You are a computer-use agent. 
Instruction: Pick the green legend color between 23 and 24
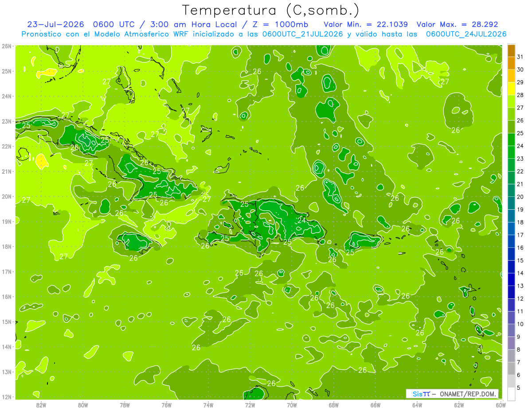tap(511, 152)
